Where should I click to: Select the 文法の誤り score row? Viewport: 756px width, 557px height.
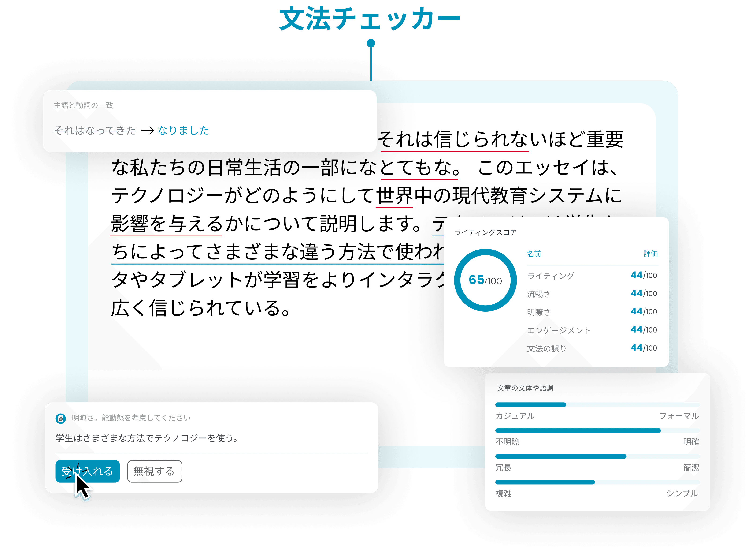tap(592, 348)
